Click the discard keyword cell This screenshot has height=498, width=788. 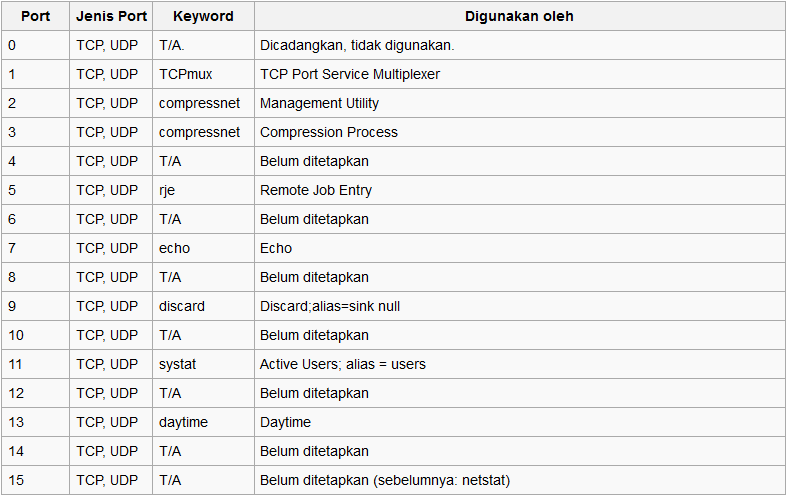tap(181, 306)
